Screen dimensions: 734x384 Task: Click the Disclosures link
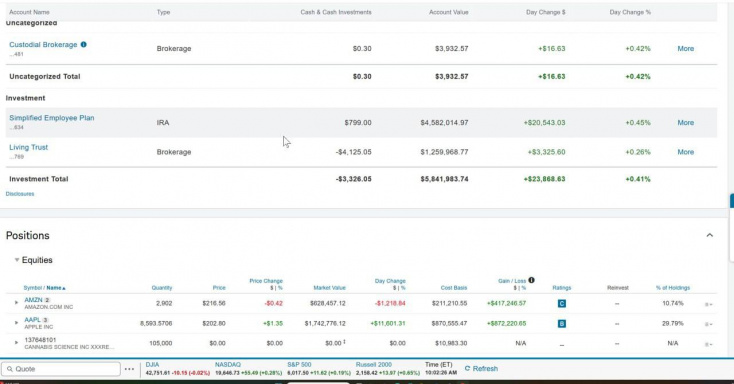[x=20, y=194]
